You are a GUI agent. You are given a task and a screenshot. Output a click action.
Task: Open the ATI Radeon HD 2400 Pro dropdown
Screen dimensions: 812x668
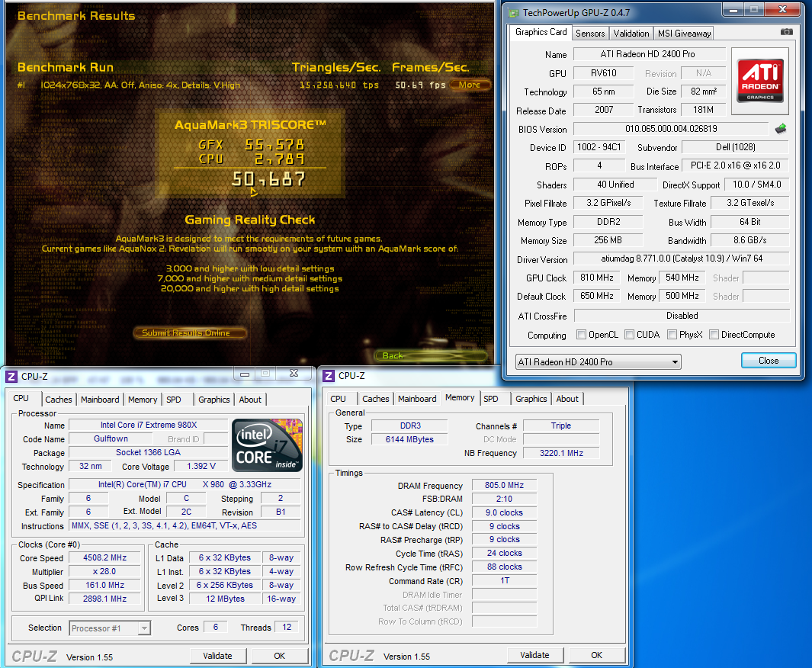598,362
